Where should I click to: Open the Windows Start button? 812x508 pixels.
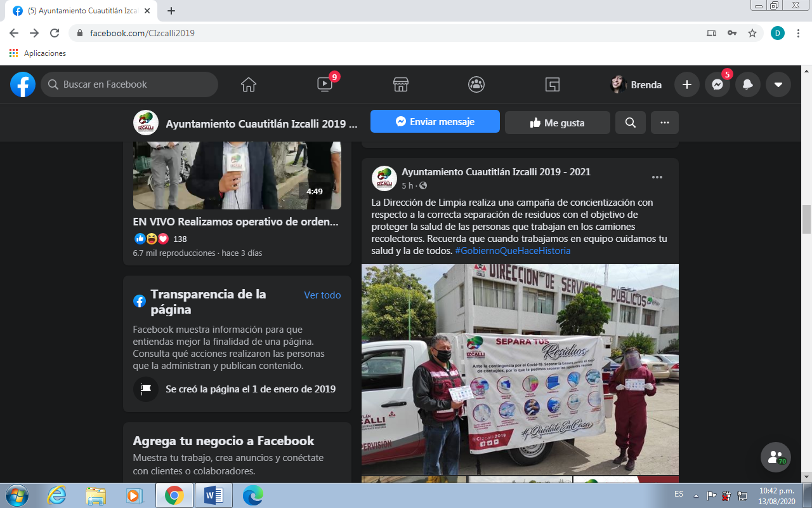(x=16, y=495)
